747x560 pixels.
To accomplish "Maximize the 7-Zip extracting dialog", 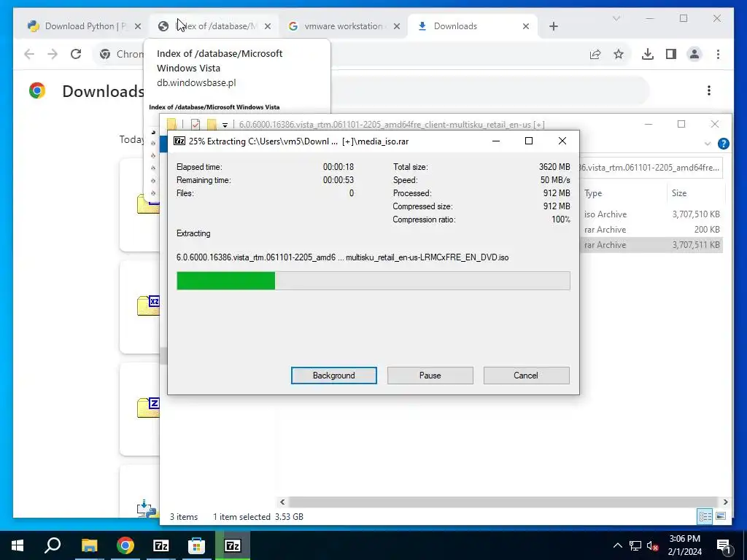I will pos(528,141).
